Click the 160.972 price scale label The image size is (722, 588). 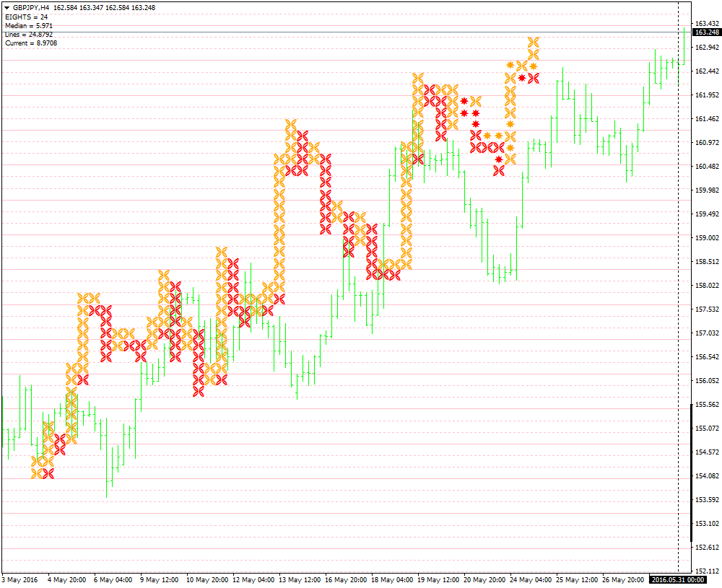click(x=707, y=143)
